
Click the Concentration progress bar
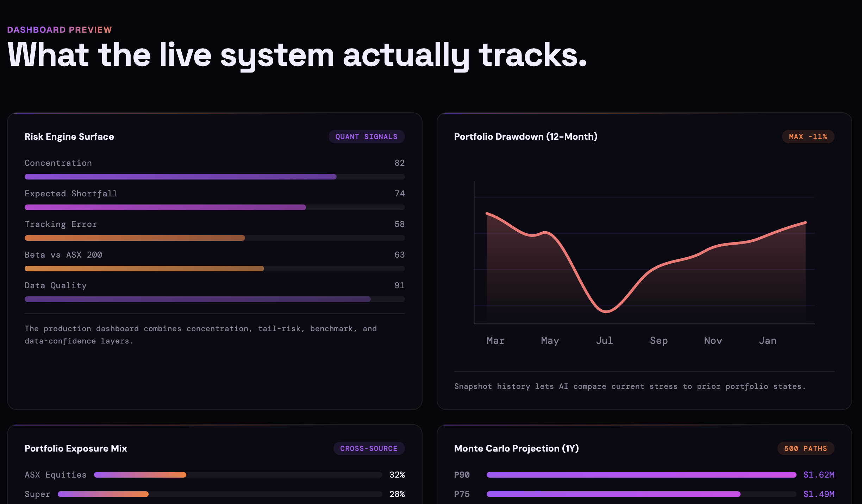click(x=214, y=177)
